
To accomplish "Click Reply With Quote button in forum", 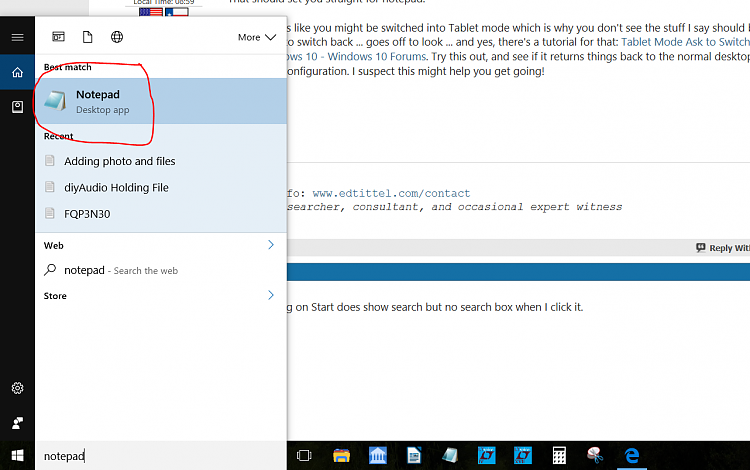I will pos(723,248).
